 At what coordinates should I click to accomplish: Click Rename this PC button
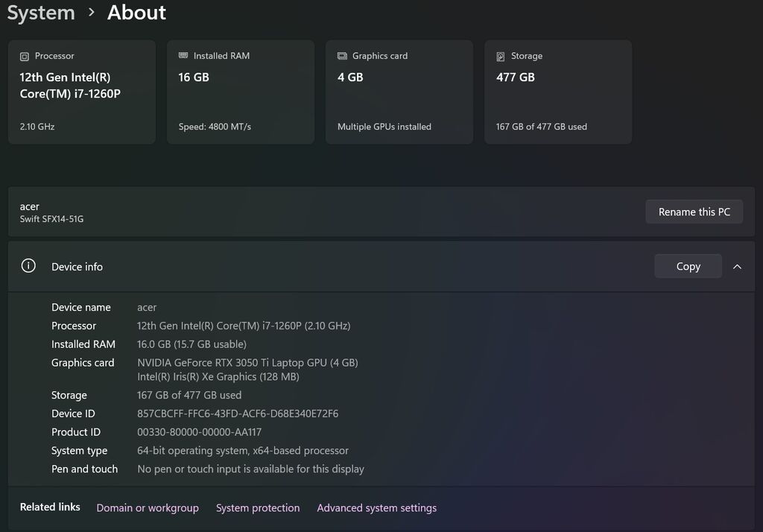(x=694, y=212)
